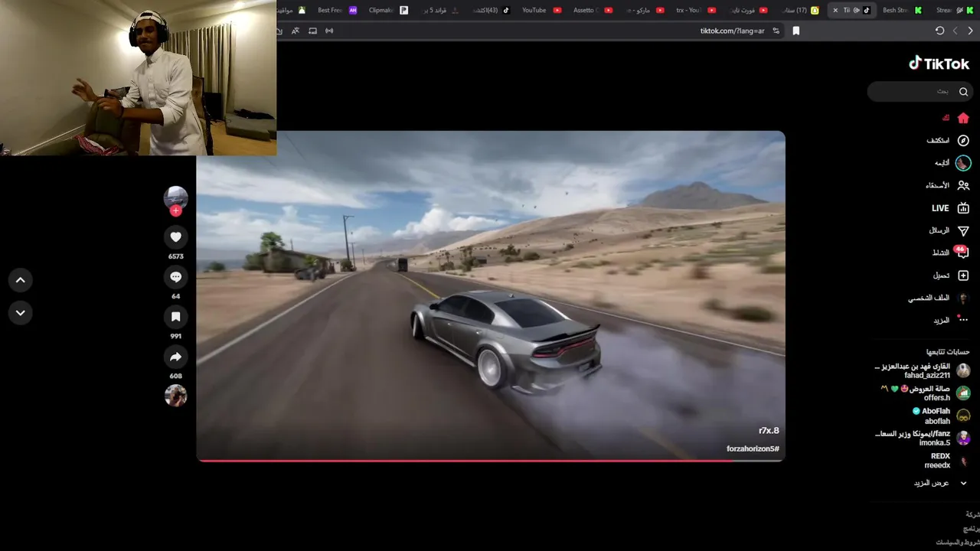Pause the playing Forza drift video

point(491,296)
